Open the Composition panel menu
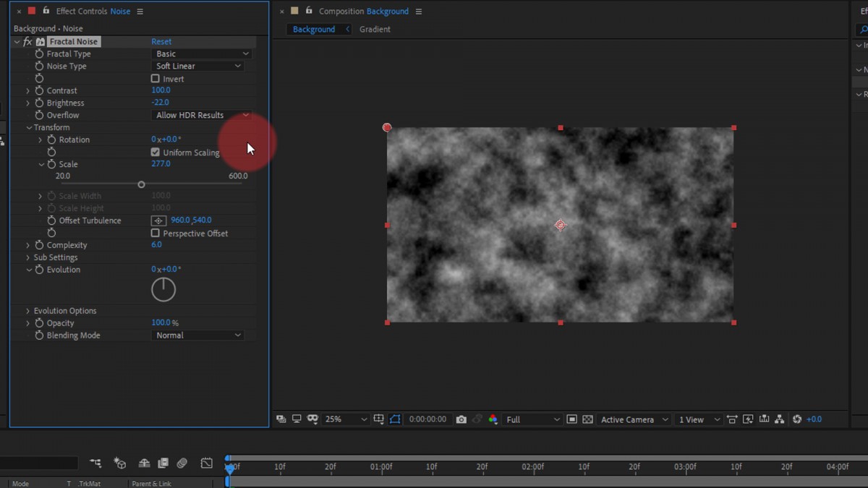This screenshot has height=488, width=868. (418, 12)
